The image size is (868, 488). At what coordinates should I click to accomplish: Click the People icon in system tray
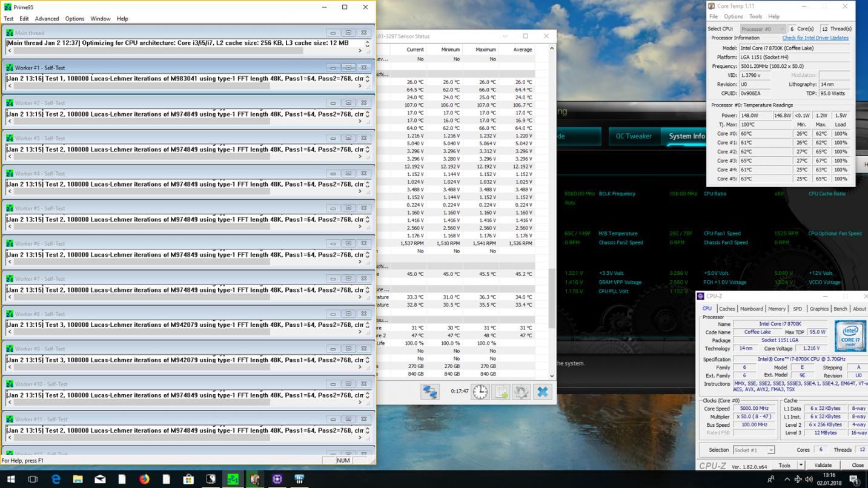[771, 479]
